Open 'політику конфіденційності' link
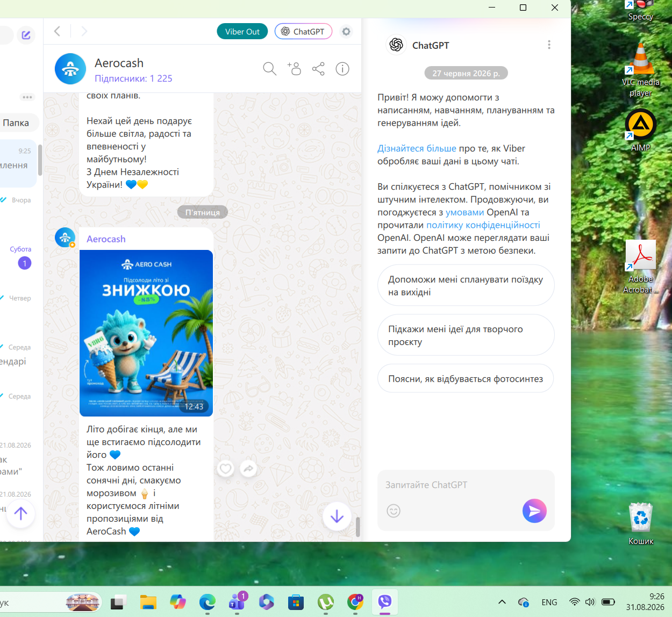The image size is (672, 617). coord(483,225)
